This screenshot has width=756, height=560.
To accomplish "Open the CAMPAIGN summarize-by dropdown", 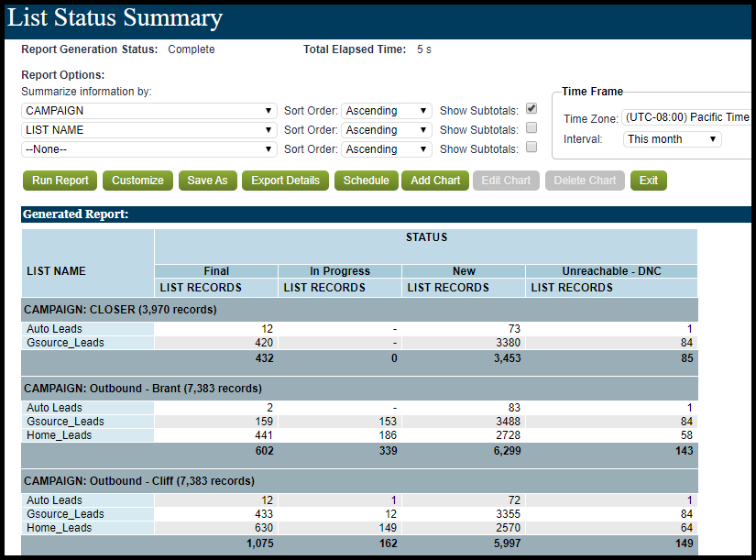I will [x=149, y=111].
